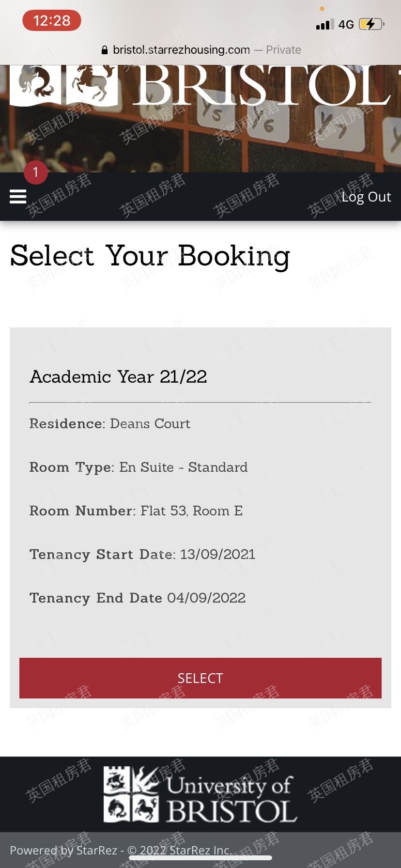Click the Select Your Booking heading
The image size is (401, 868).
[x=150, y=256]
